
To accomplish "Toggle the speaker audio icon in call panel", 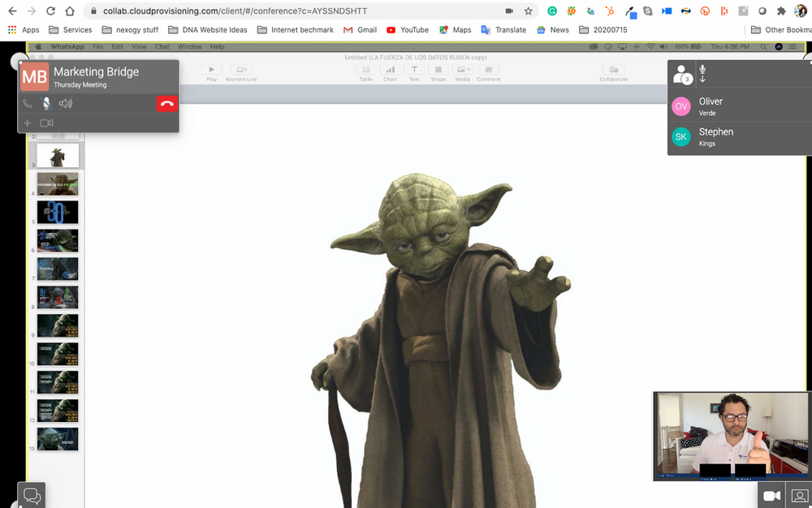I will point(66,103).
